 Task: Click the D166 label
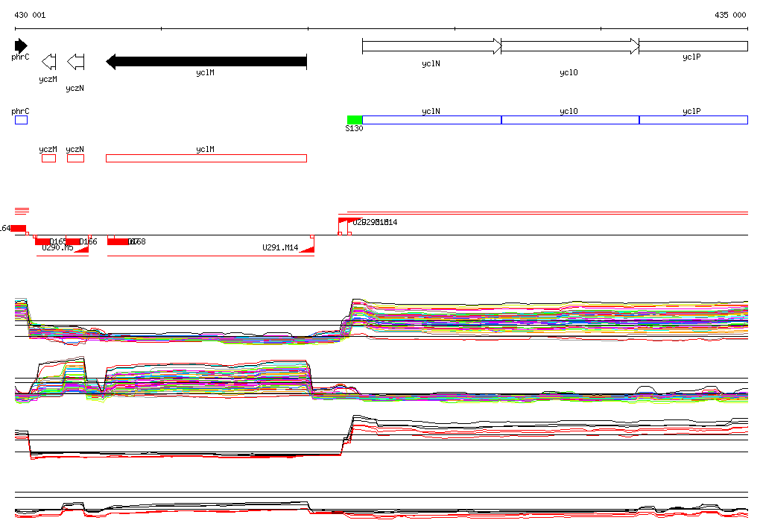tap(88, 241)
